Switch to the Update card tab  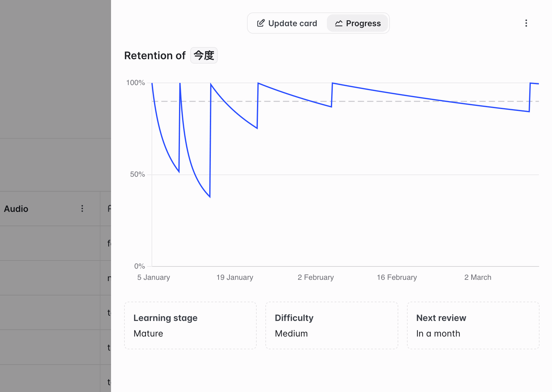click(x=287, y=23)
